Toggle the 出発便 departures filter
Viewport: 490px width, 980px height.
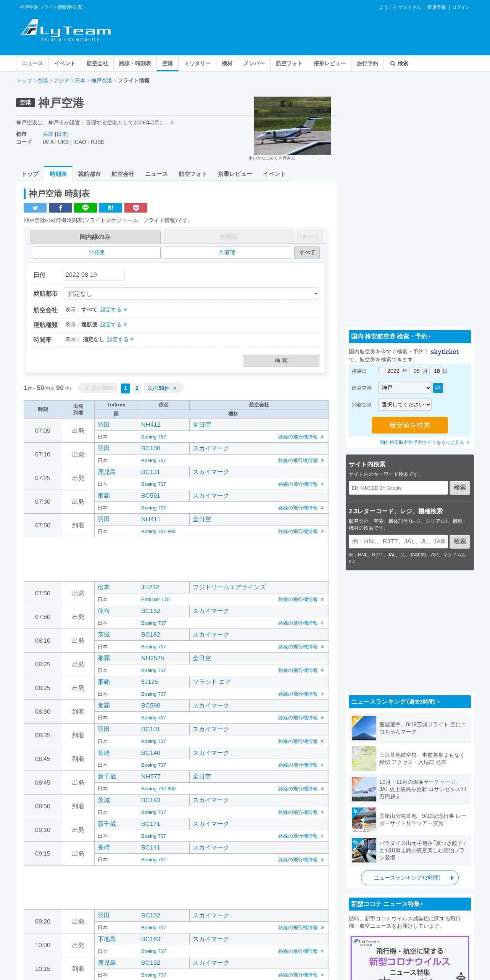click(97, 252)
